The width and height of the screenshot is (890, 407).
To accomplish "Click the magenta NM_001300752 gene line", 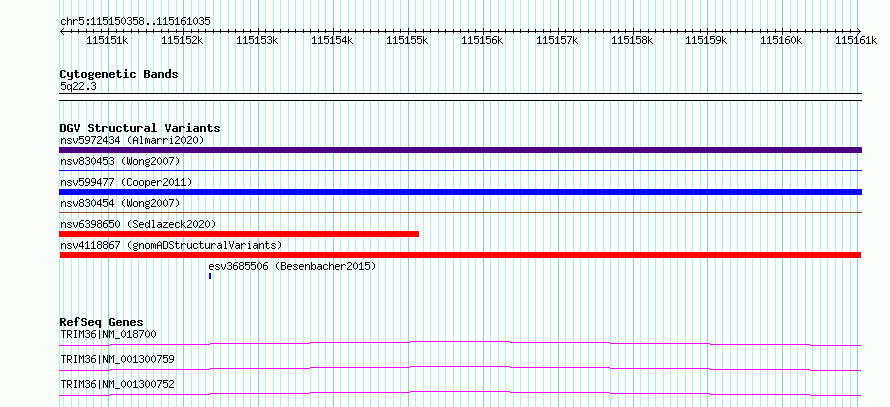I will [x=460, y=393].
